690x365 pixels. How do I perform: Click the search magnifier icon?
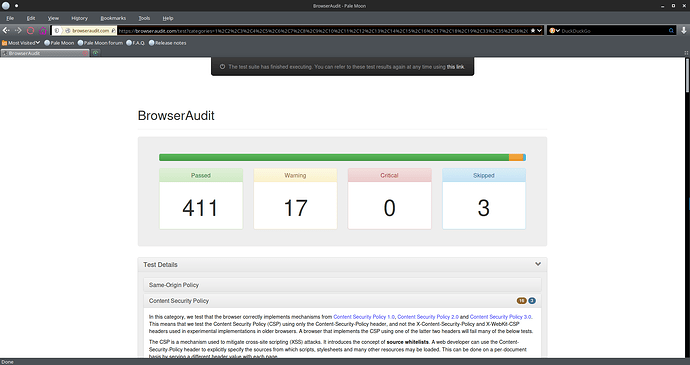[x=671, y=30]
